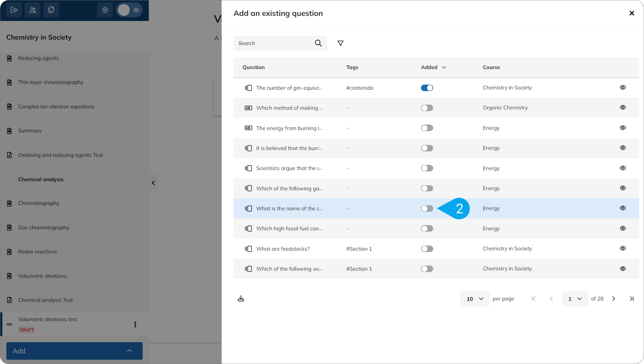
Task: Click the copy pages icon
Action: (x=51, y=10)
